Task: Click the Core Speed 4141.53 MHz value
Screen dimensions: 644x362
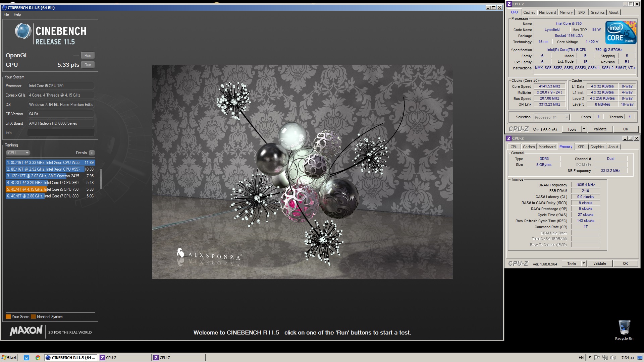Action: coord(549,86)
